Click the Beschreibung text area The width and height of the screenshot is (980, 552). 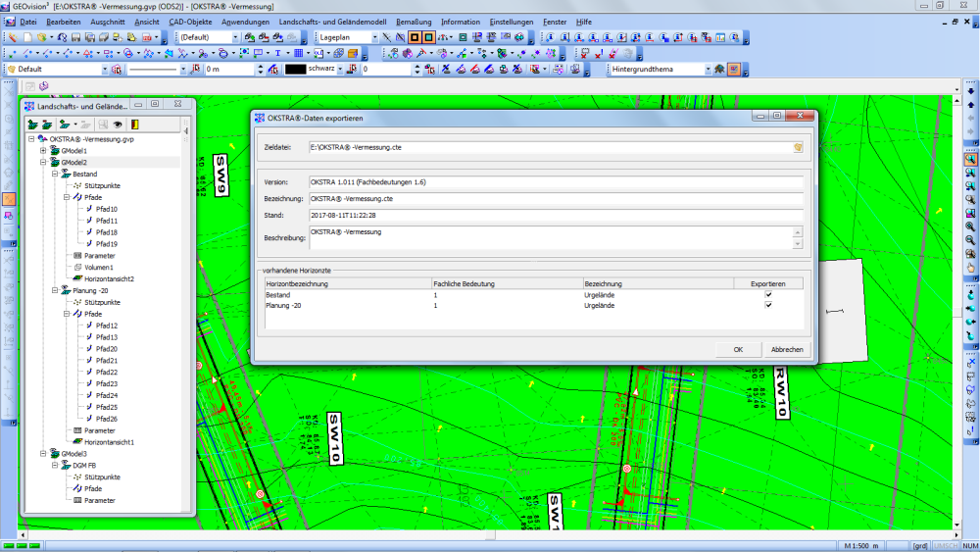coord(551,237)
